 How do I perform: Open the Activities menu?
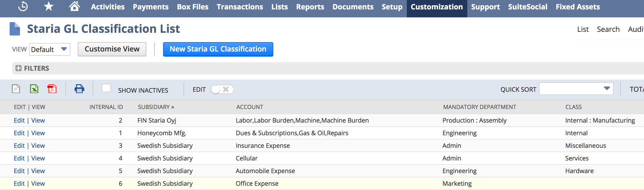pyautogui.click(x=107, y=7)
